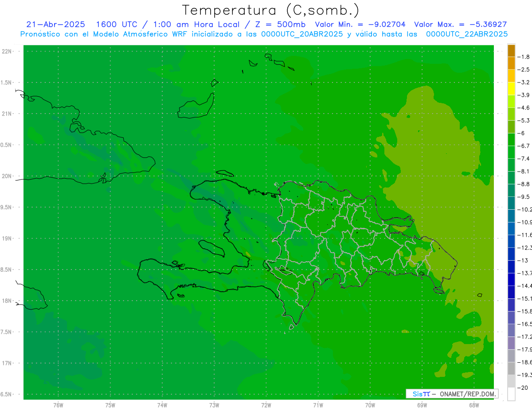Click the '73W' longitude label
Image resolution: width=532 pixels, height=411 pixels.
pyautogui.click(x=214, y=405)
